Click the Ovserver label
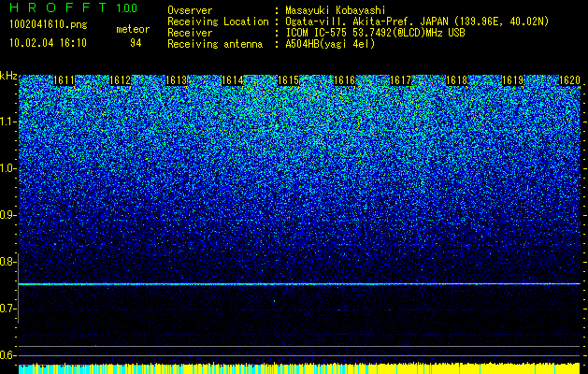 click(x=190, y=11)
